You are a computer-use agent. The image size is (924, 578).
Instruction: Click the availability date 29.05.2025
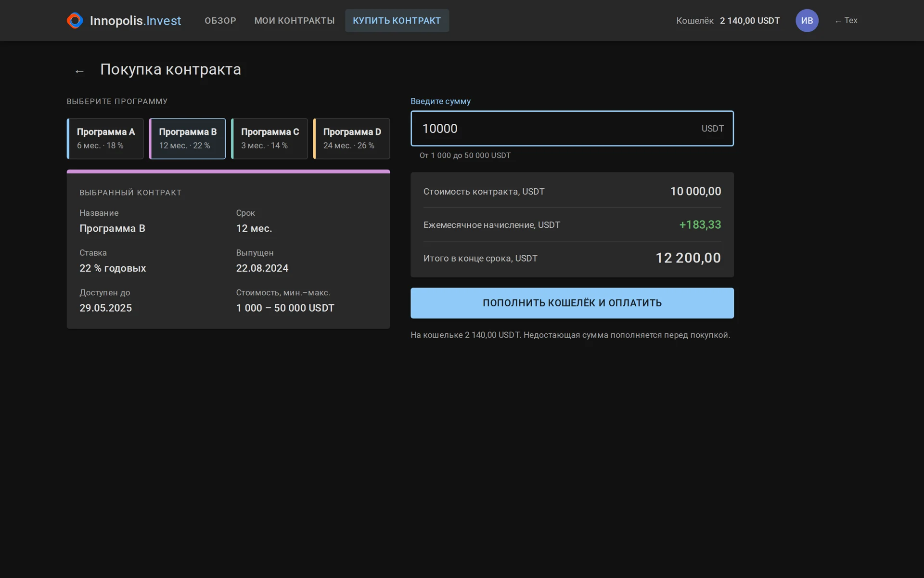(x=105, y=308)
